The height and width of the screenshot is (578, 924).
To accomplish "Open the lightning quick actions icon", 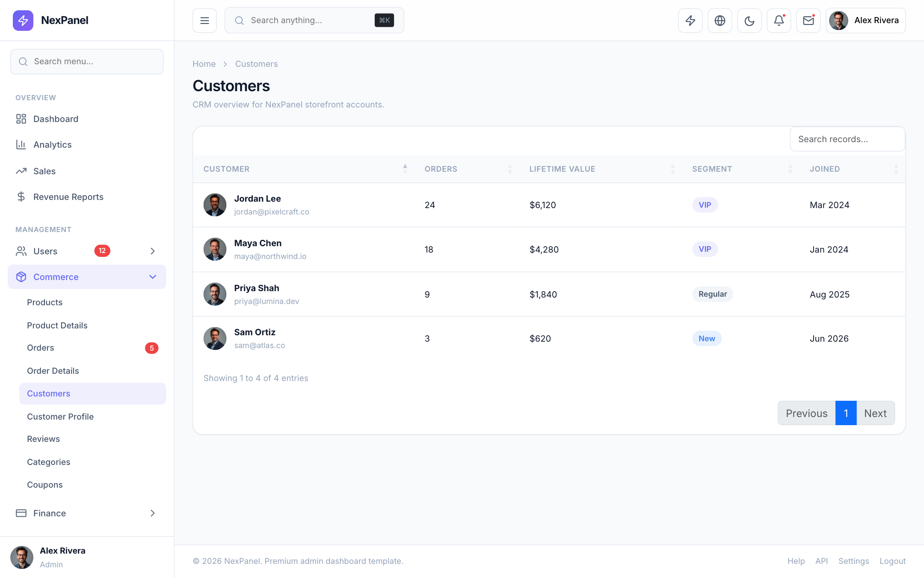I will tap(690, 21).
